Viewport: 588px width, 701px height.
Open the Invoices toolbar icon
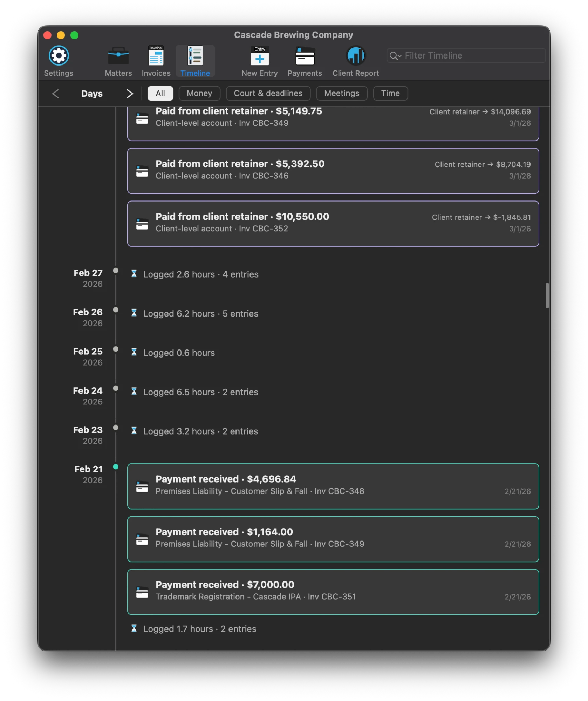point(156,56)
